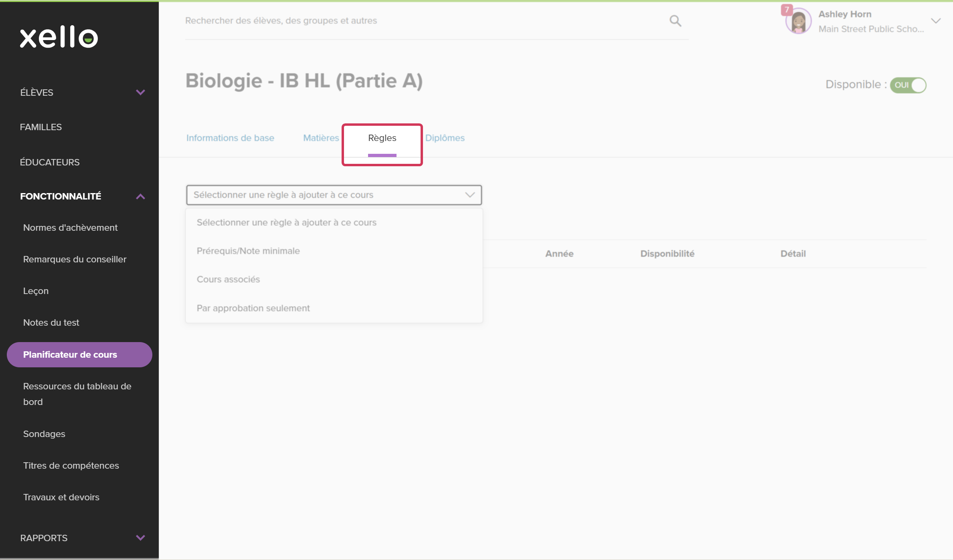Click the Biologie - IB HL course title

[304, 81]
